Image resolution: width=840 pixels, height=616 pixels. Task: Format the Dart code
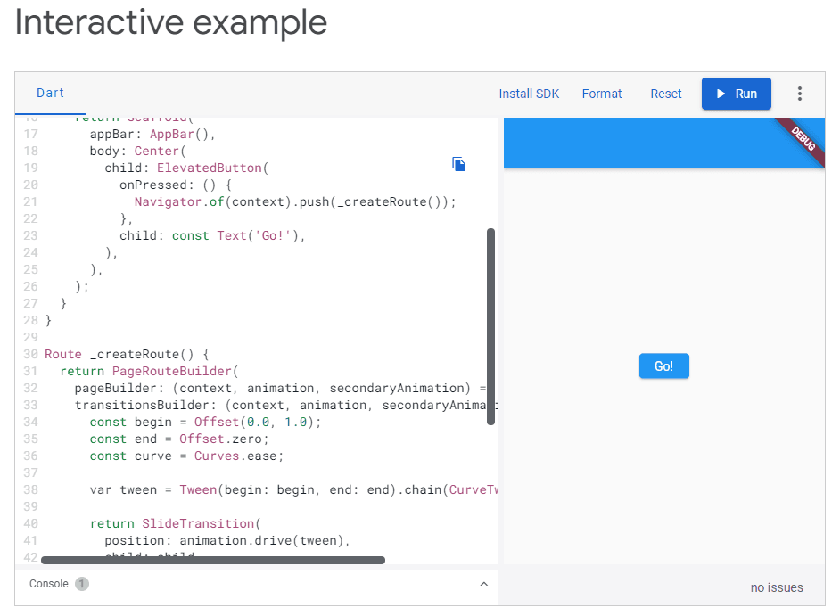[602, 93]
